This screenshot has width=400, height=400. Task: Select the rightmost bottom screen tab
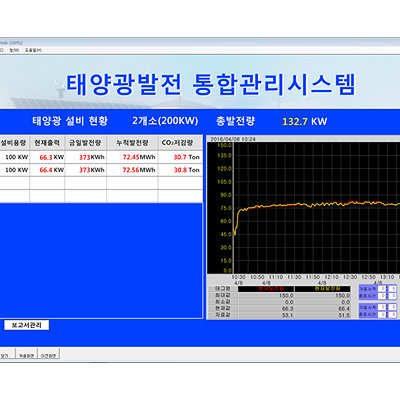click(x=49, y=355)
